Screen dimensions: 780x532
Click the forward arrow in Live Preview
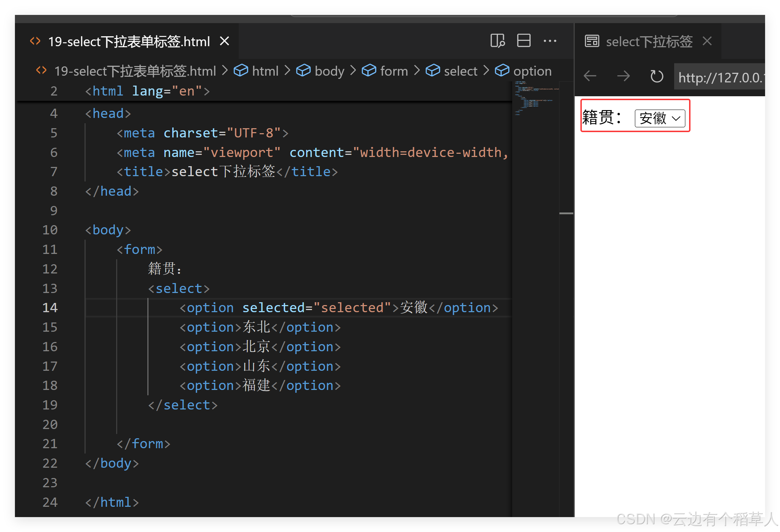tap(623, 76)
